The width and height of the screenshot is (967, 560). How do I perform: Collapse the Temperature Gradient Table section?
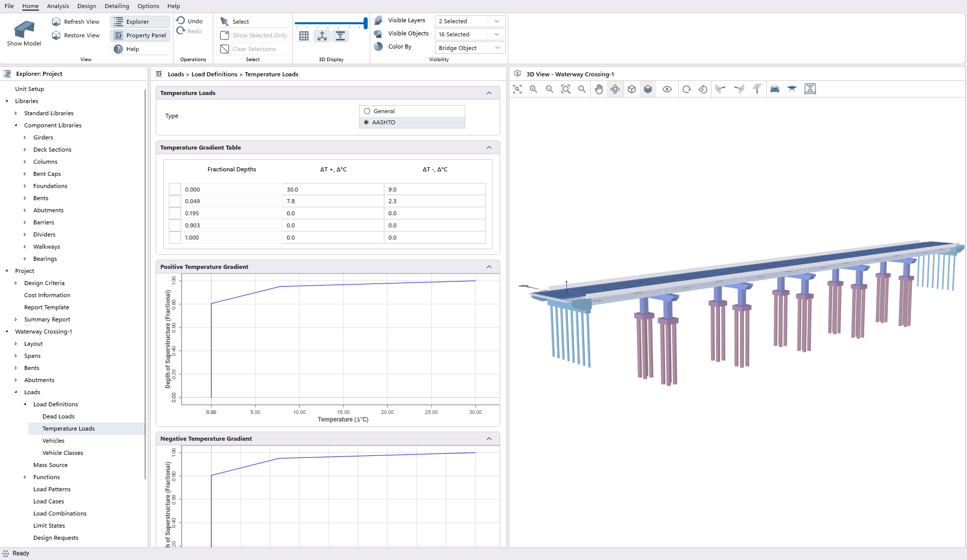pos(489,148)
